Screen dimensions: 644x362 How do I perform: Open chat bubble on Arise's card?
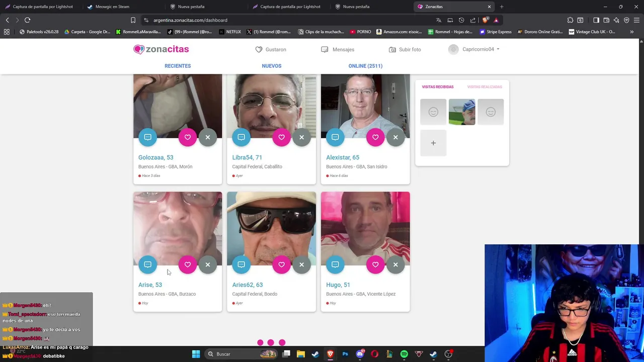coord(147,264)
